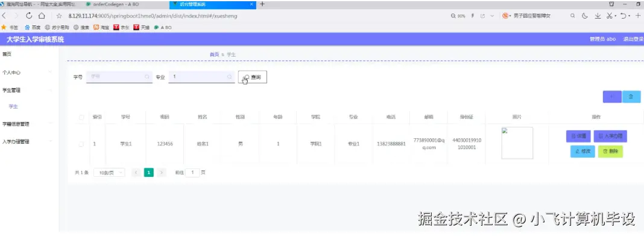
Task: Expand the 个人中心 sidebar menu
Action: [30, 72]
